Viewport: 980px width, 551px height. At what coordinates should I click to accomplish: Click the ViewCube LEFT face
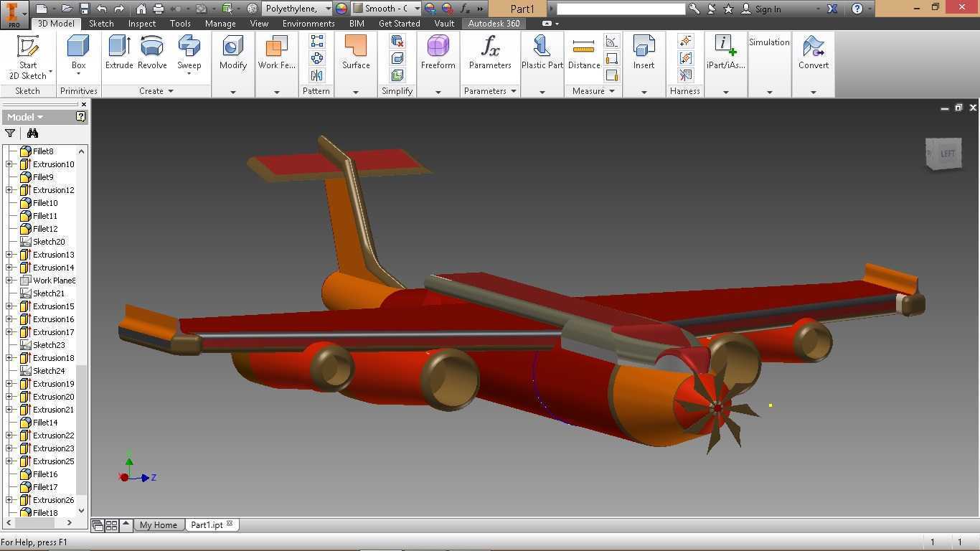coord(945,154)
